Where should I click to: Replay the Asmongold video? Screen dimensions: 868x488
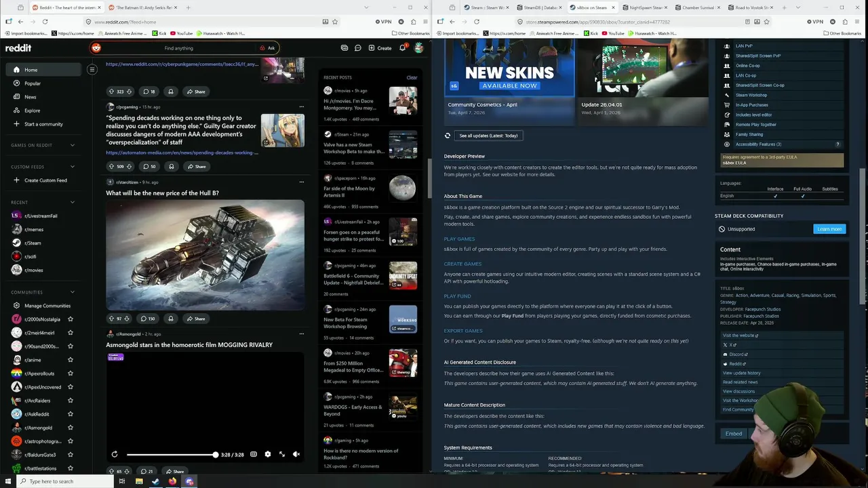115,454
